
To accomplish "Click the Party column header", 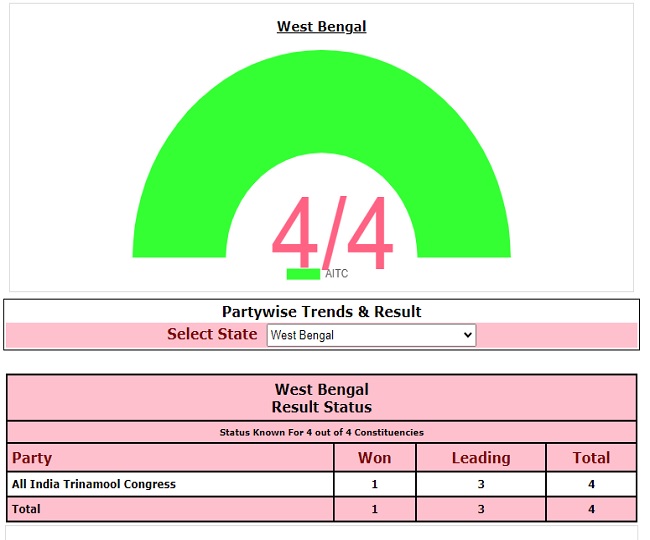I will pyautogui.click(x=32, y=458).
